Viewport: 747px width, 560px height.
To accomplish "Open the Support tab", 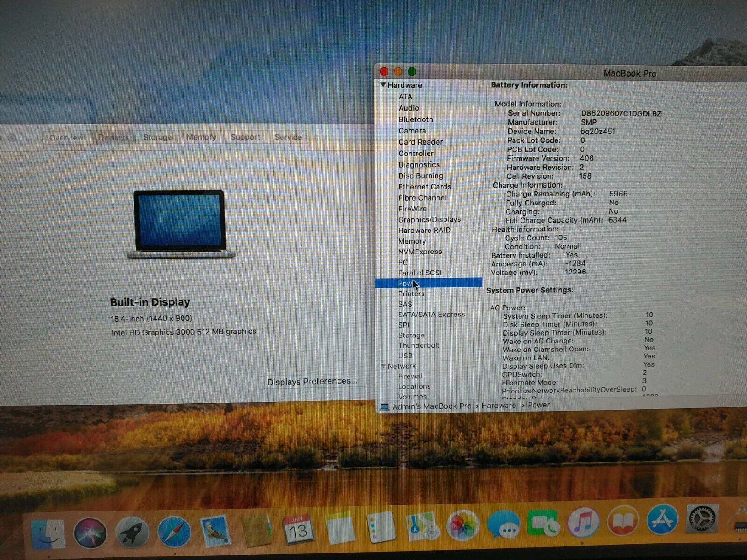I will (x=245, y=137).
